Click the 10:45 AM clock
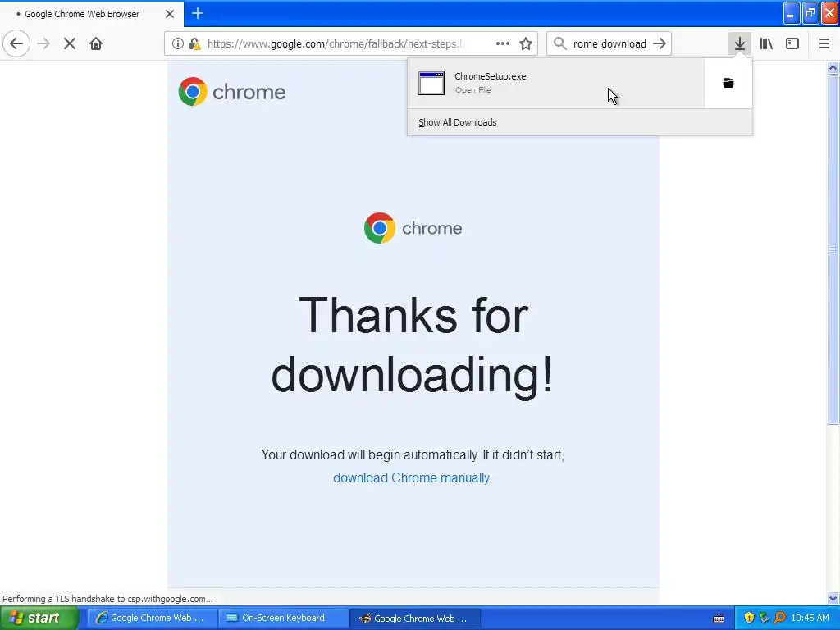 (810, 618)
